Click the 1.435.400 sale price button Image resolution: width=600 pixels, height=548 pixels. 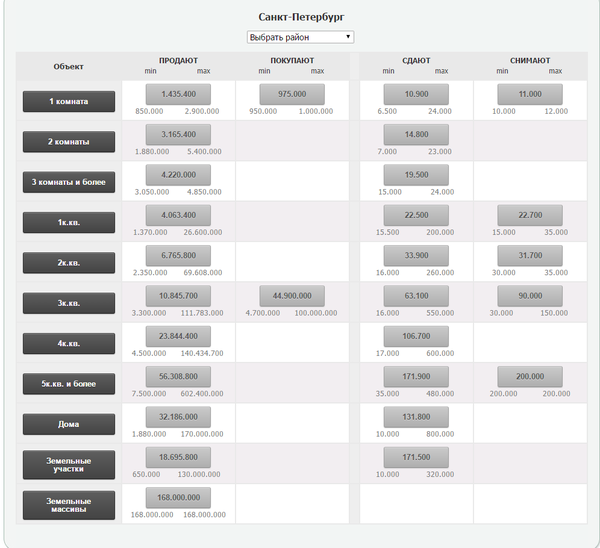[x=178, y=94]
